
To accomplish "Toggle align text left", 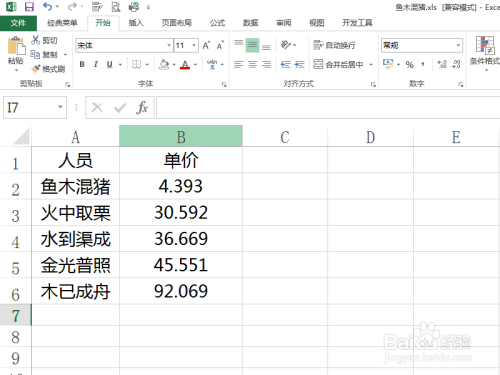I will coord(238,64).
